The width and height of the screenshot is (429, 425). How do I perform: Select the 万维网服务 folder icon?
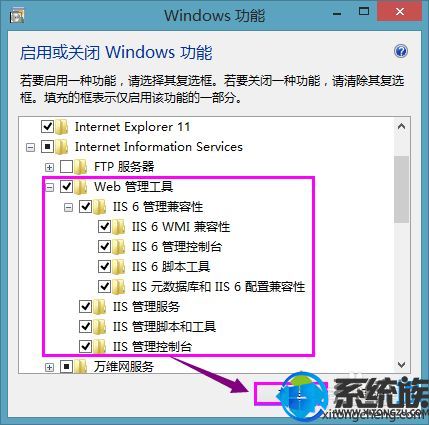tap(81, 367)
